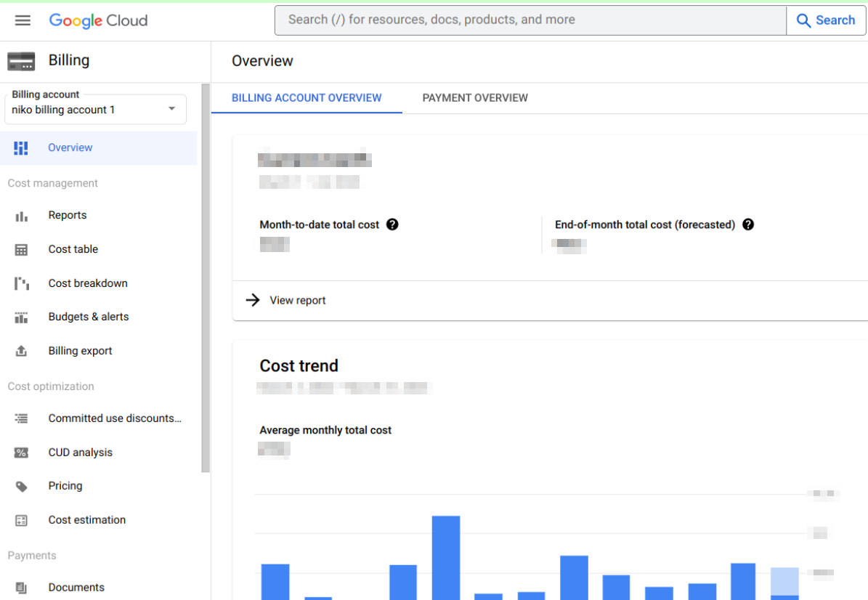Click the tallest bar in Cost trend chart
Viewport: 868px width, 600px height.
pyautogui.click(x=446, y=557)
